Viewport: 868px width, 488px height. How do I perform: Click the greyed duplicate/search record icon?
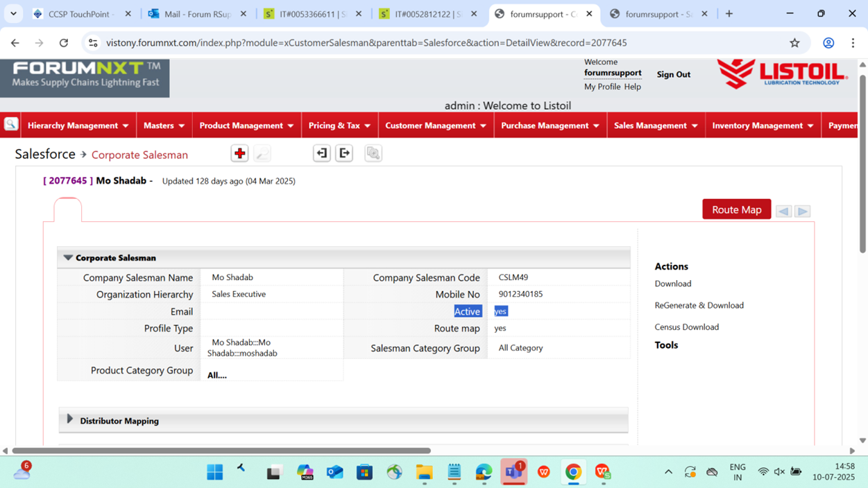click(x=373, y=153)
